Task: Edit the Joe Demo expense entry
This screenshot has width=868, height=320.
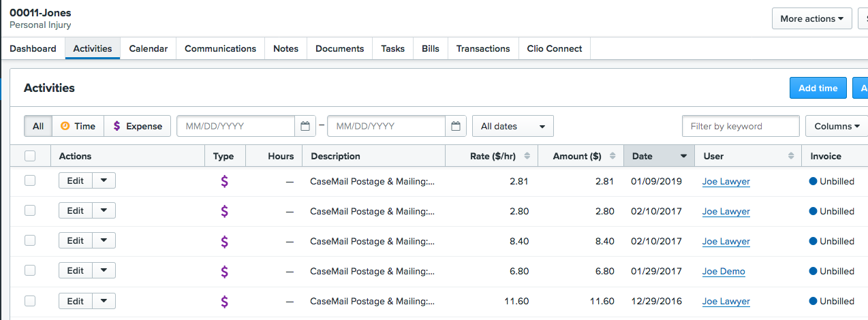Action: [76, 270]
